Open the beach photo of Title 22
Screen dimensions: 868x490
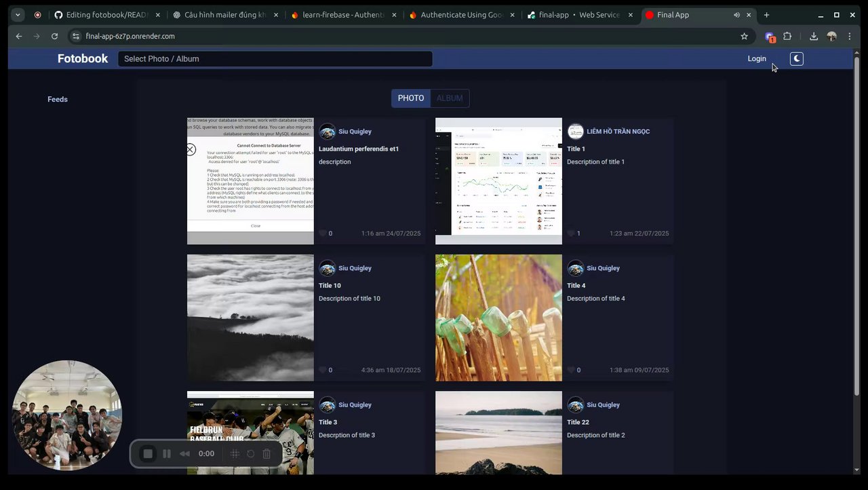pos(498,433)
